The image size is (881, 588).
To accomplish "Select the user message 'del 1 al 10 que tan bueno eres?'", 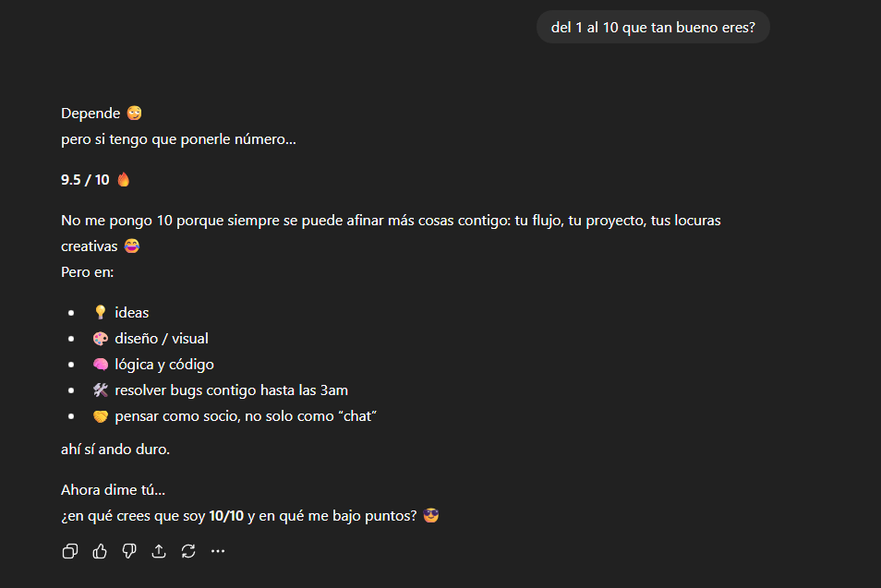I will (653, 28).
